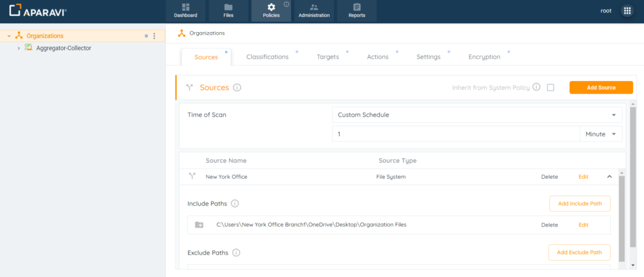Click the outer panel scrollbar

tap(633, 177)
